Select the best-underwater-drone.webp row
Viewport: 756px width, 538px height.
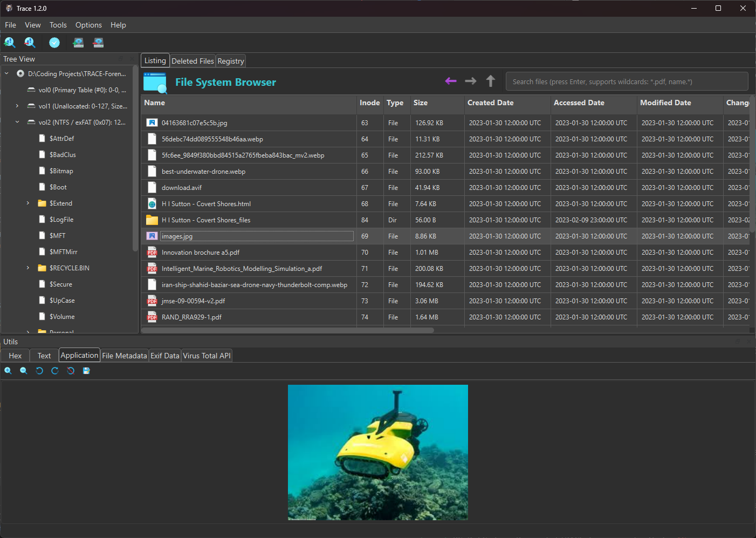(x=445, y=172)
